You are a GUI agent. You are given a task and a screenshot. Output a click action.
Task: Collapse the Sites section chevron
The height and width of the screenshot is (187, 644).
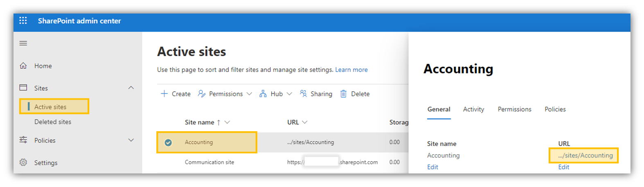(131, 88)
